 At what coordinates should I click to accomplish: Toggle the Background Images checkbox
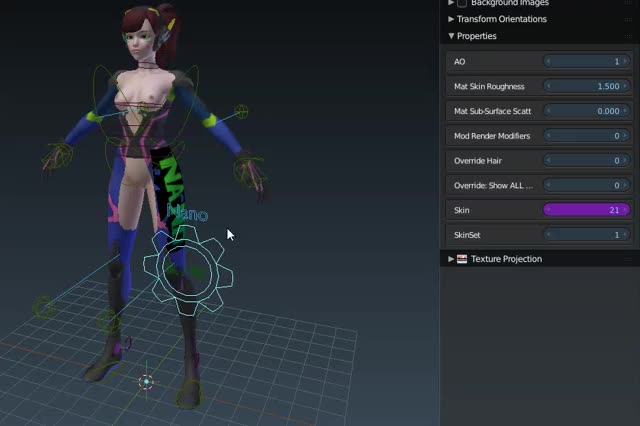pos(462,3)
